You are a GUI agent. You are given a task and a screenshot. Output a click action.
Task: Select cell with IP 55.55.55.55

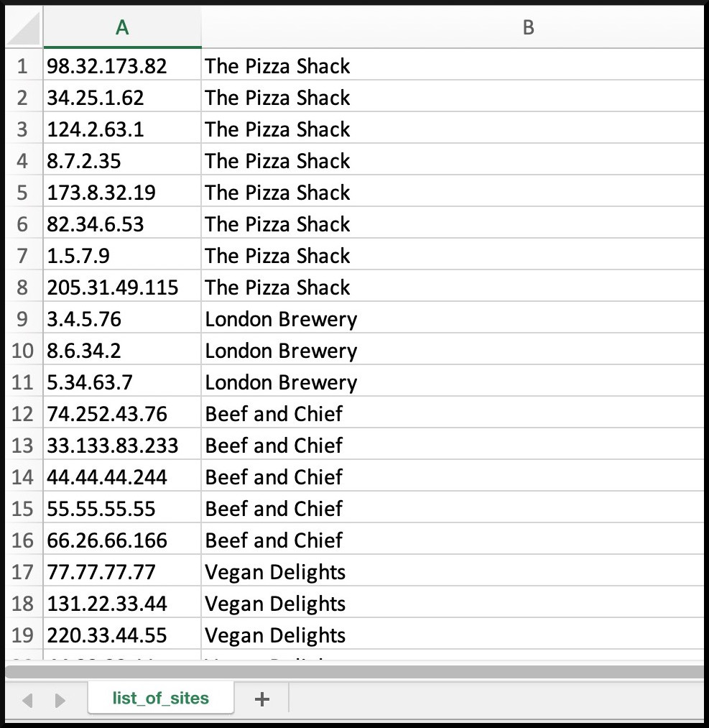[x=123, y=508]
